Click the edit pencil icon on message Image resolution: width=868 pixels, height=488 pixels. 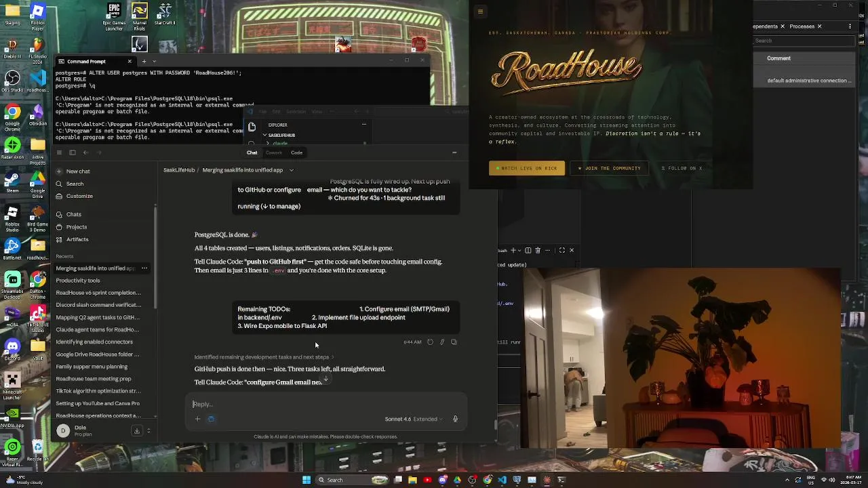tap(442, 342)
